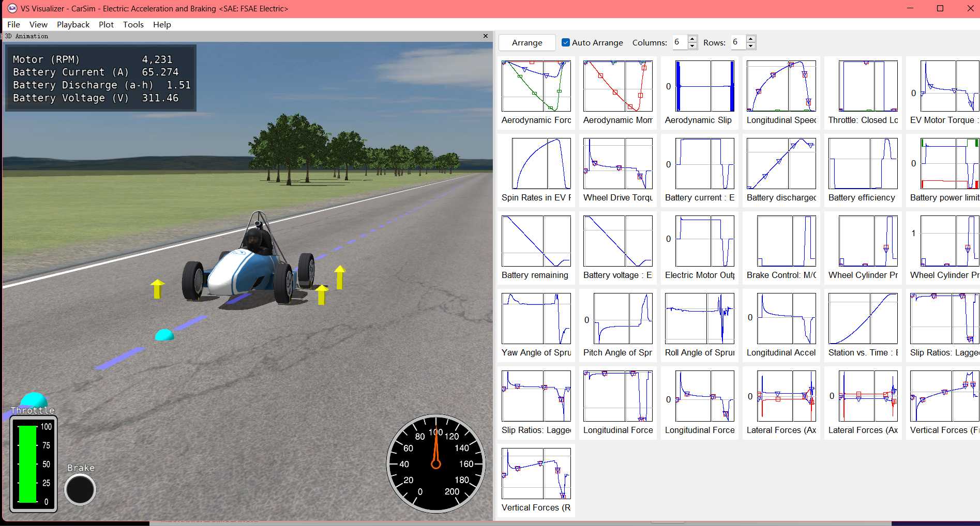980x526 pixels.
Task: Click the Arrange button
Action: (527, 43)
